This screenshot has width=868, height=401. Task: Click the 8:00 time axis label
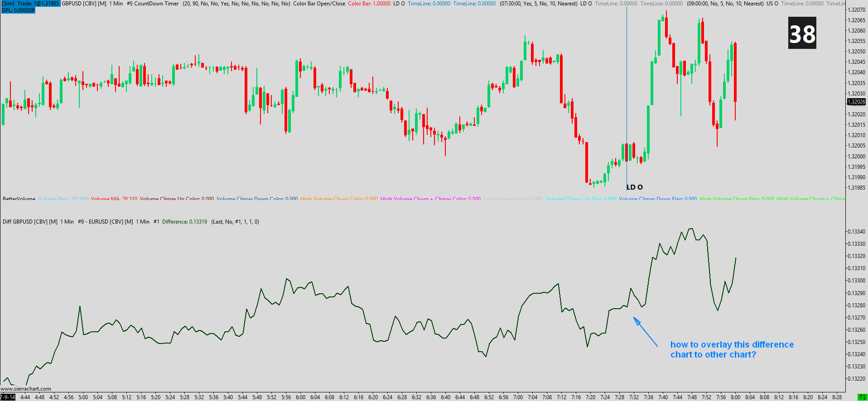736,397
